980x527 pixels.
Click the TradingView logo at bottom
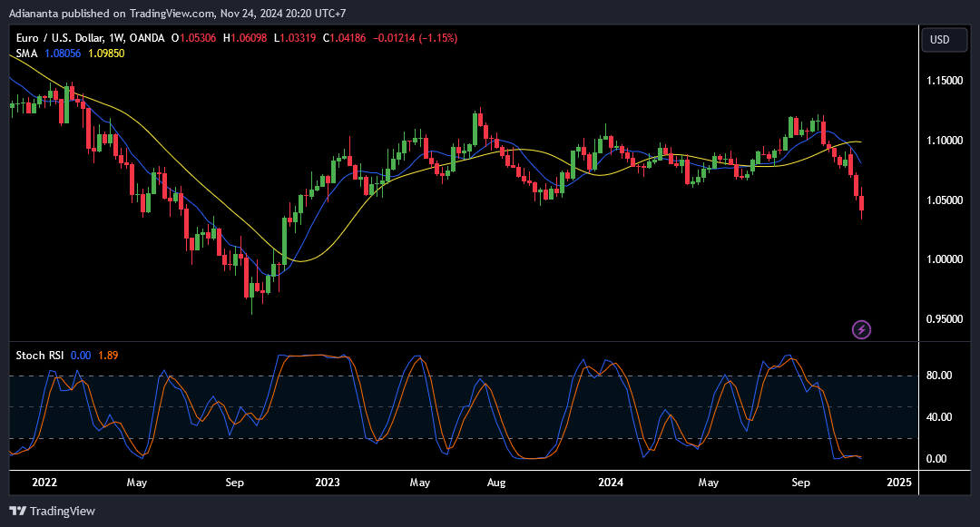pos(53,511)
